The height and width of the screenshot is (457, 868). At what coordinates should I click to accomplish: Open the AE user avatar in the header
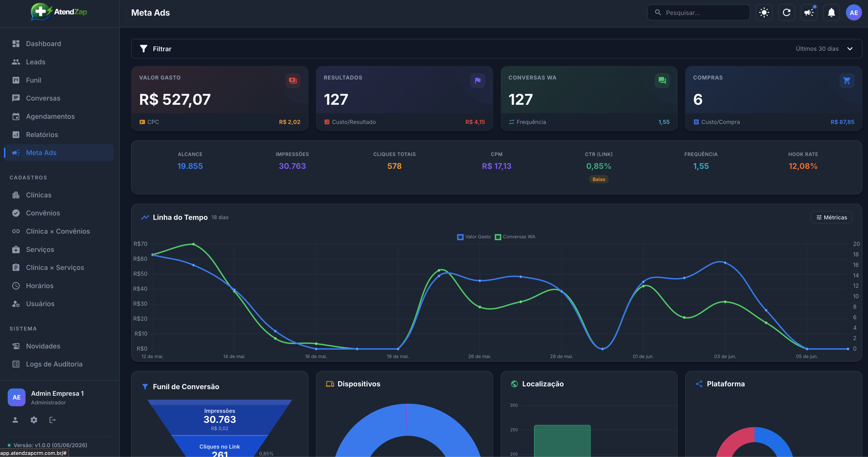point(854,13)
